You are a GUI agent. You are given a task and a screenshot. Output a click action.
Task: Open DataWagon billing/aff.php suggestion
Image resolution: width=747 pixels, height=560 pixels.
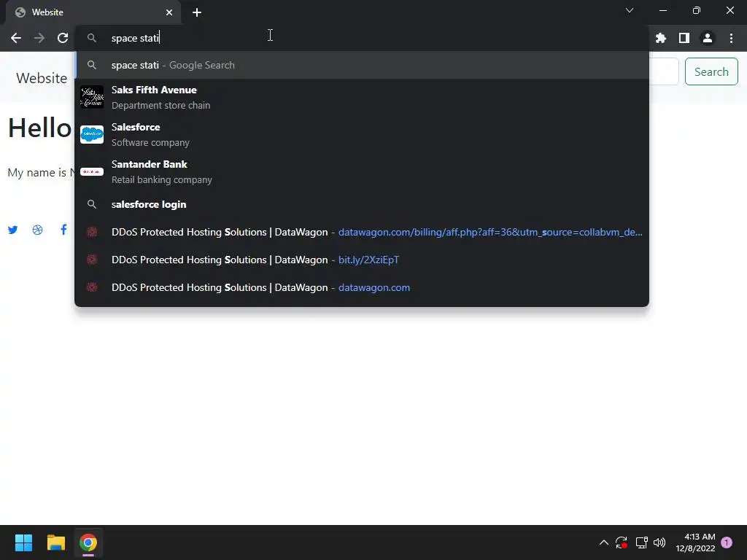(362, 232)
